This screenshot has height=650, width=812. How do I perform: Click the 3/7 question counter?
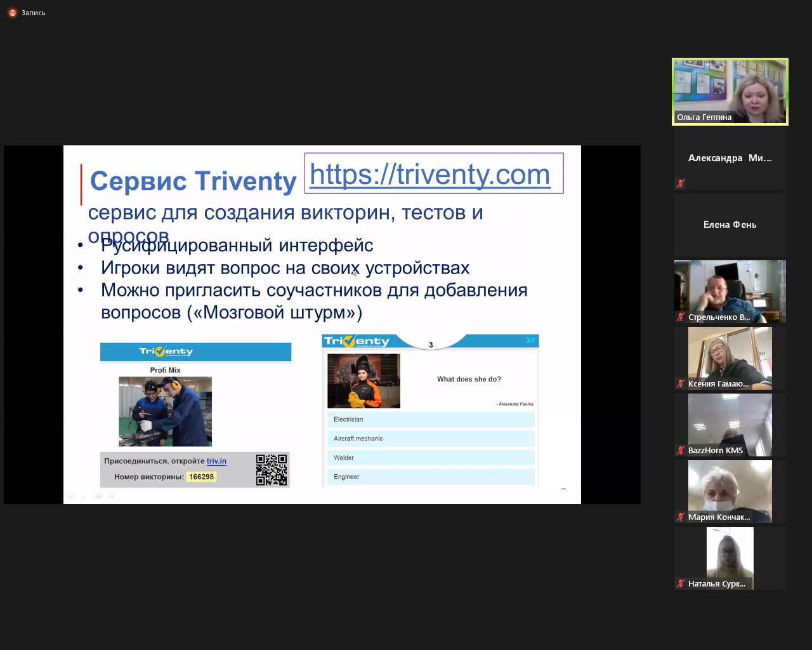530,341
